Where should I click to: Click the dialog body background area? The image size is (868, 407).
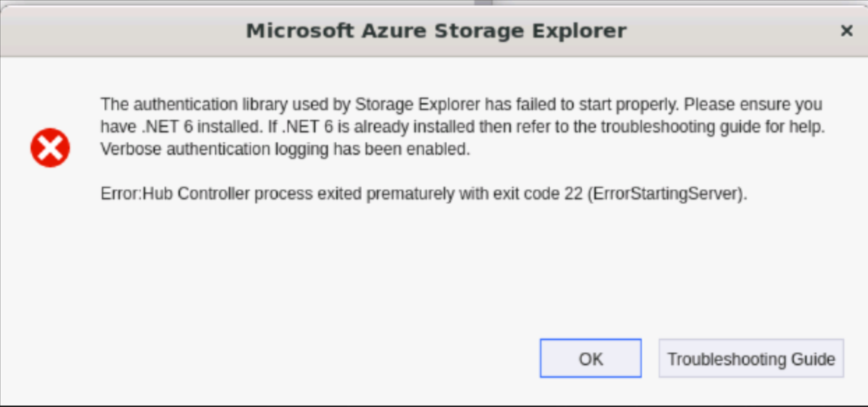click(433, 279)
